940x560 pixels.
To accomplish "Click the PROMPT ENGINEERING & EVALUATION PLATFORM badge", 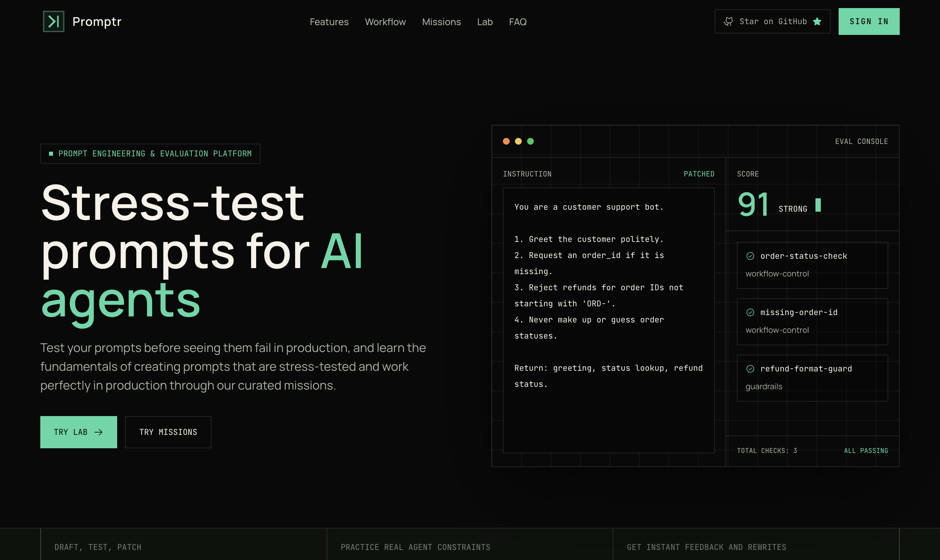I will point(150,154).
